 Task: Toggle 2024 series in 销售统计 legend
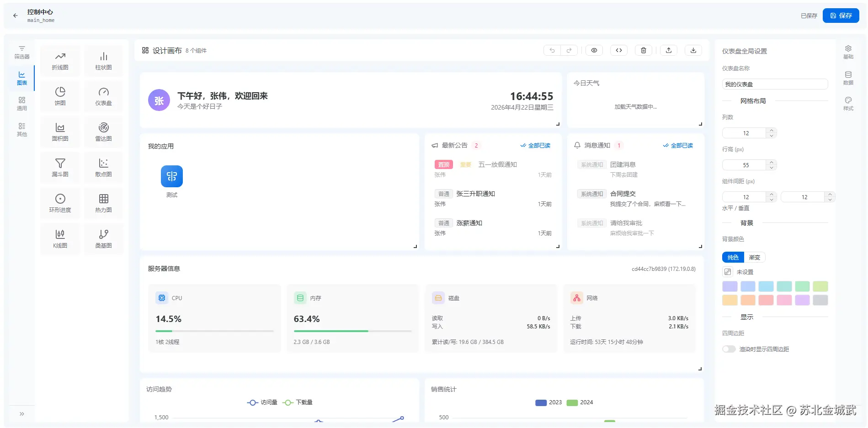point(580,402)
